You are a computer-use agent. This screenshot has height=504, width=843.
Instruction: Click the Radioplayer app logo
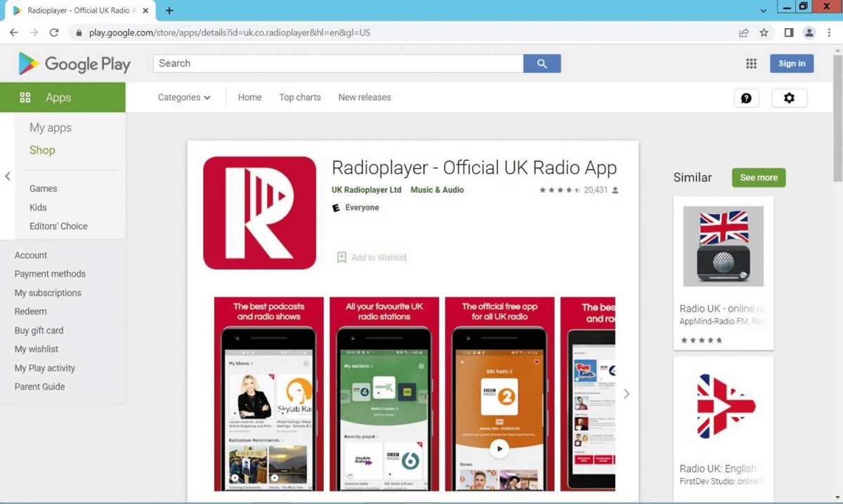point(259,213)
